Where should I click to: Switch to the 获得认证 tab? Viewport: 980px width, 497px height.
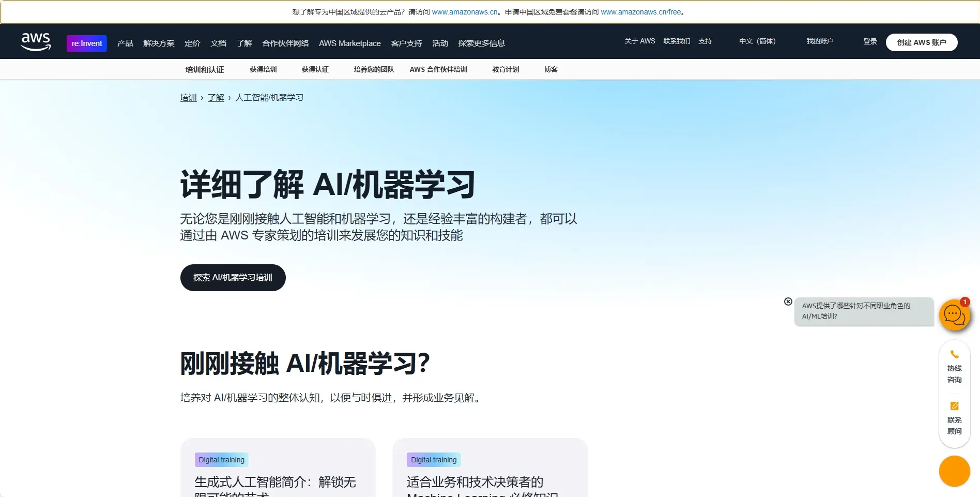point(315,69)
